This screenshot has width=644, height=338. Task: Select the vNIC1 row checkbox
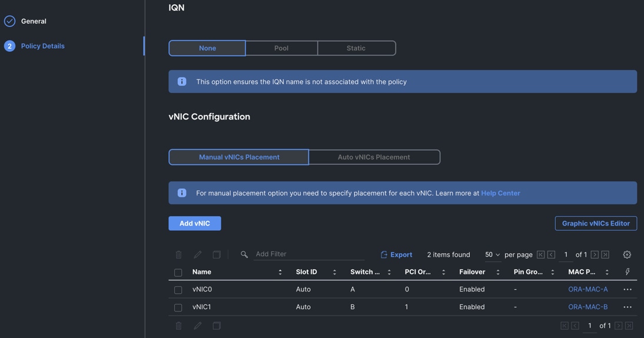point(178,307)
